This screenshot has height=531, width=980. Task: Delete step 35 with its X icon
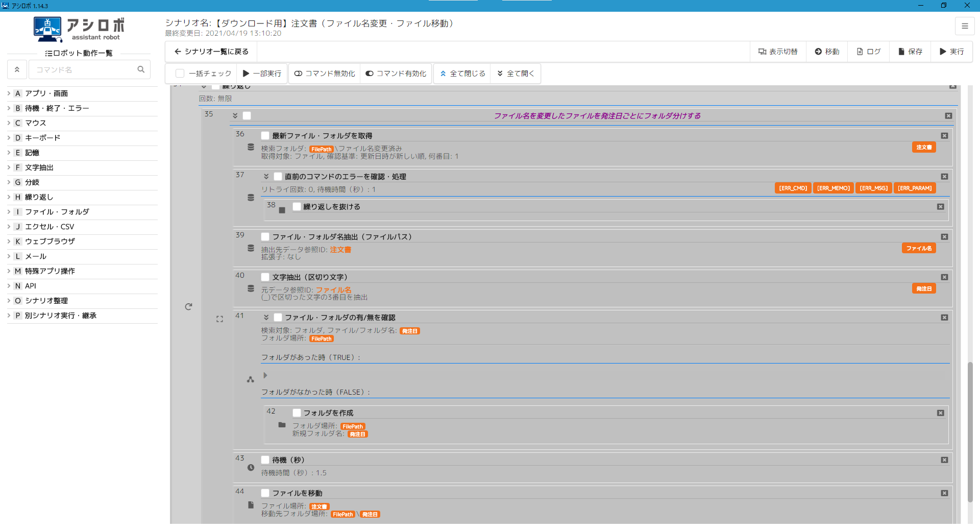coord(948,116)
